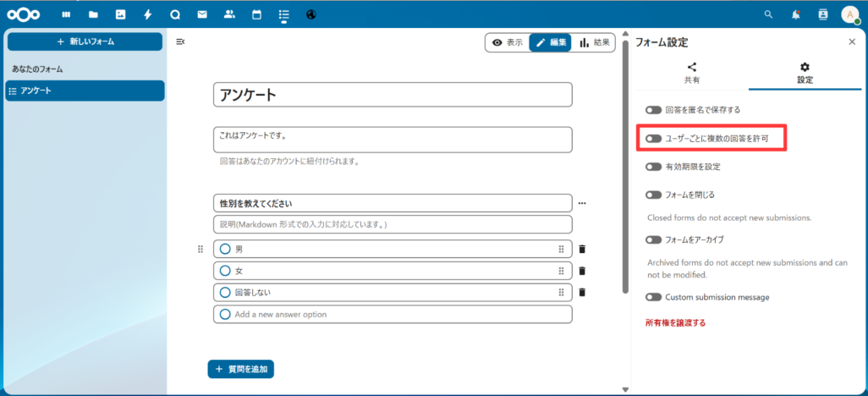
Task: Toggle 回答を匿名で保存する switch
Action: tap(653, 110)
